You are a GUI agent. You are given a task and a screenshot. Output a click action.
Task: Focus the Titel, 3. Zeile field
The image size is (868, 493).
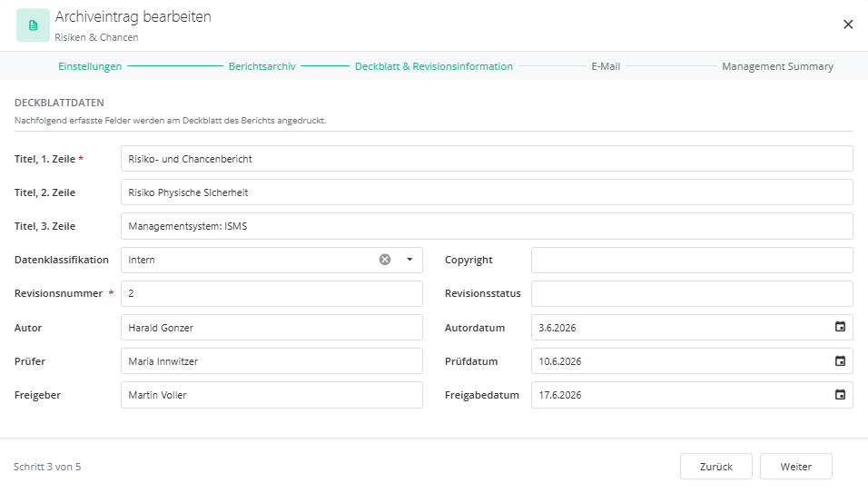point(487,226)
